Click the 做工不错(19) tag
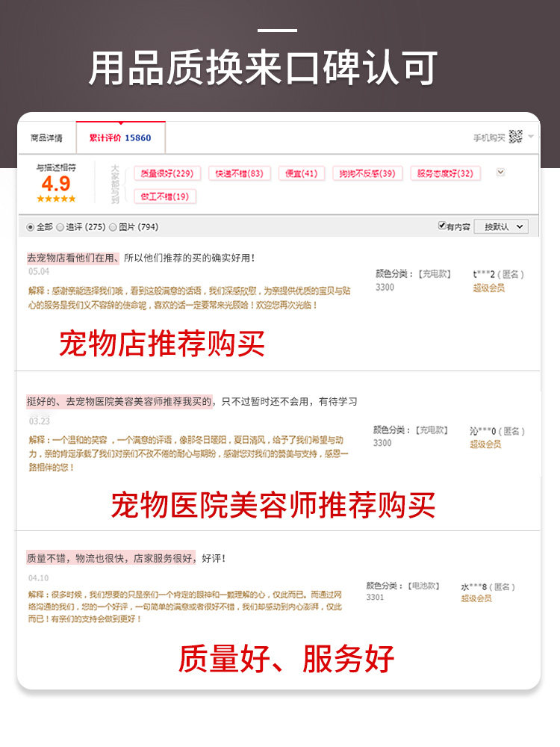 click(165, 197)
